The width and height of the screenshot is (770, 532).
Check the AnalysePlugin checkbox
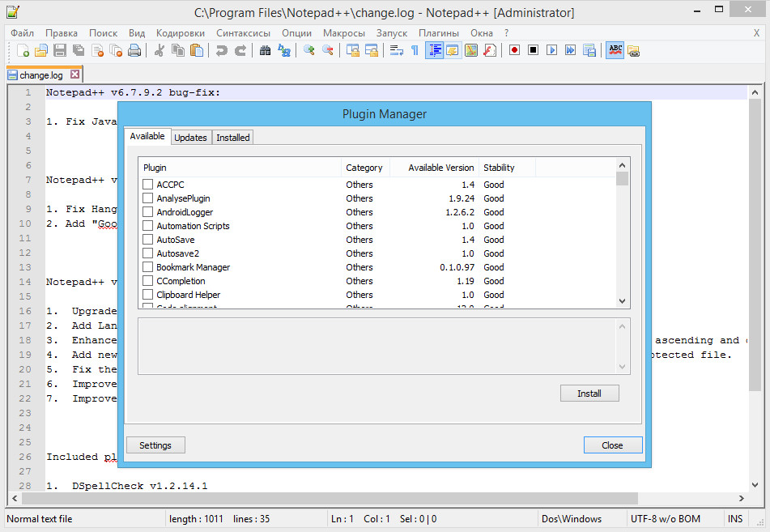pyautogui.click(x=147, y=198)
